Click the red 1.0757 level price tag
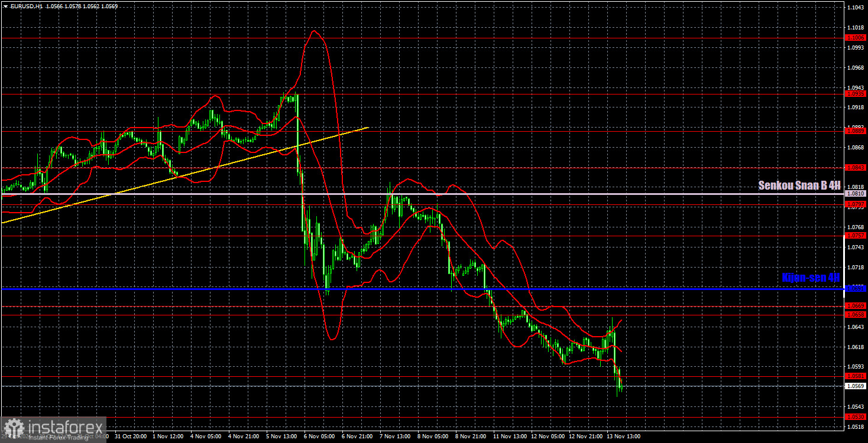 coord(856,236)
